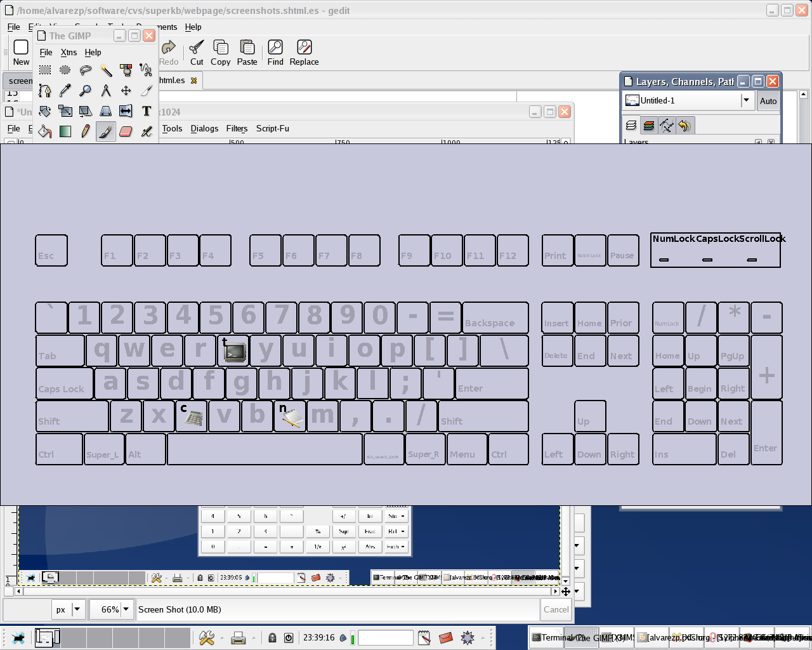Switch to the Paths tab
This screenshot has height=650, width=812.
pyautogui.click(x=666, y=126)
